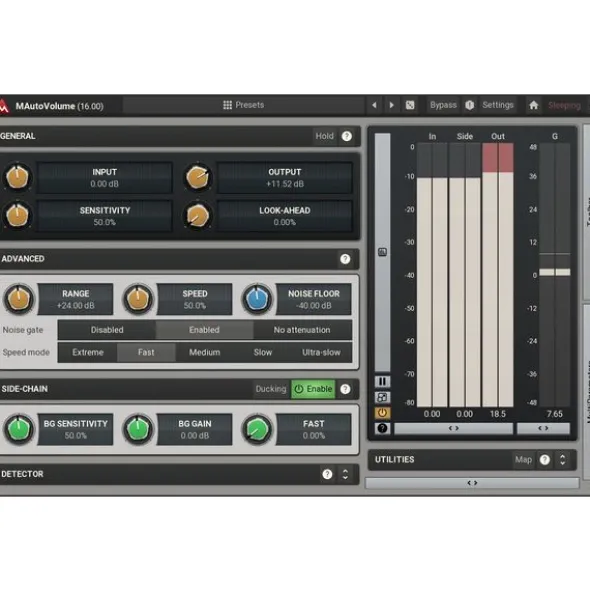Edit the RANGE +24.00 dB field

click(75, 299)
